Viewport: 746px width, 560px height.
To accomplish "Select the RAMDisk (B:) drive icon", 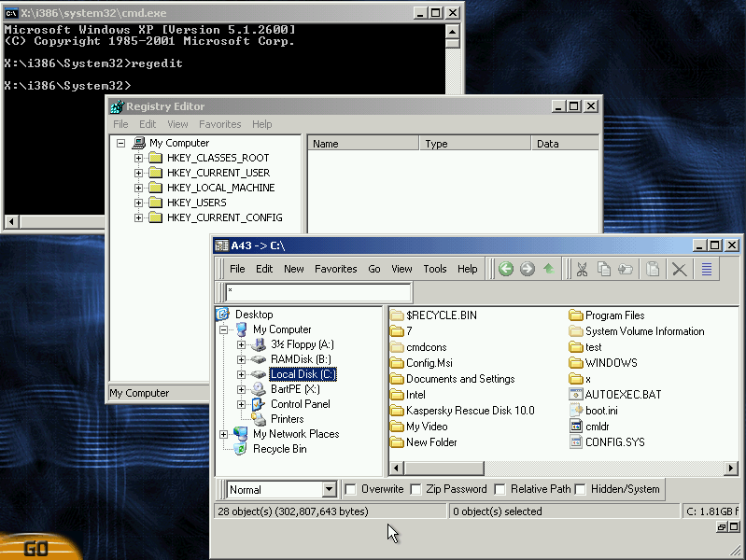I will (x=259, y=359).
